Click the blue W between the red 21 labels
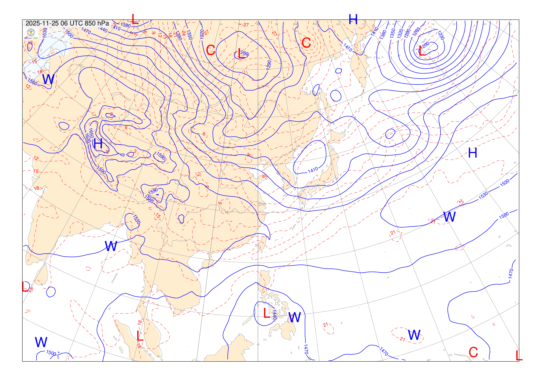543x392 pixels. coord(449,217)
